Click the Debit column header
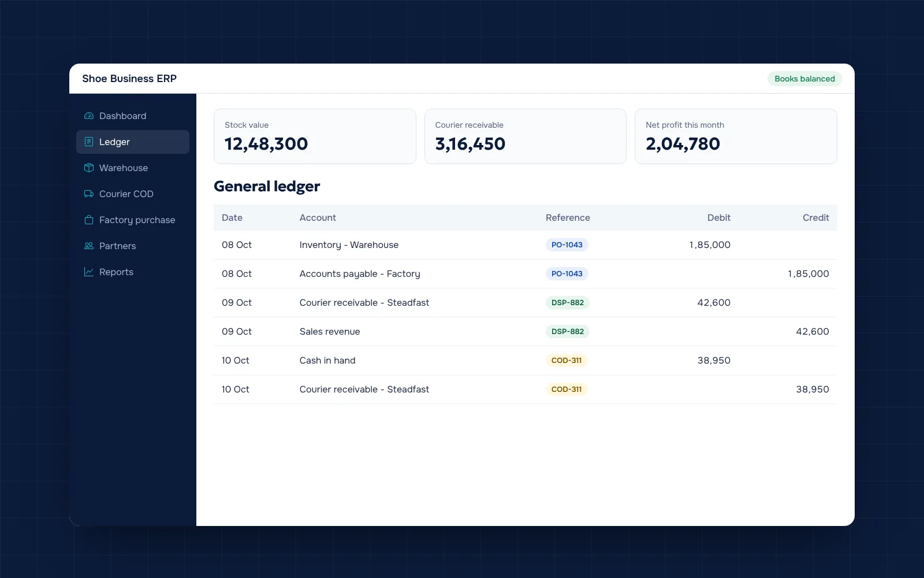The width and height of the screenshot is (924, 578). tap(719, 217)
